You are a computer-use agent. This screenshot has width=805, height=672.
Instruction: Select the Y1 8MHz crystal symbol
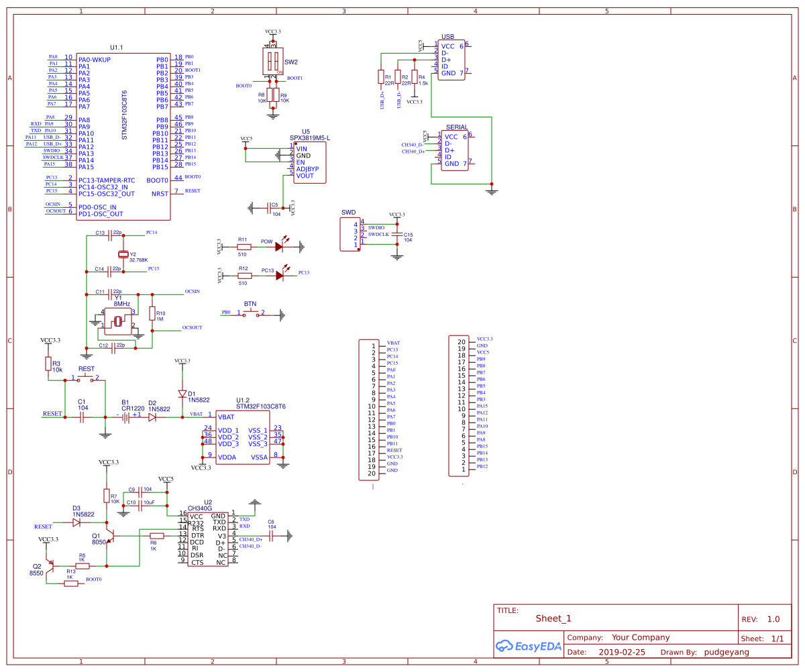(x=118, y=321)
